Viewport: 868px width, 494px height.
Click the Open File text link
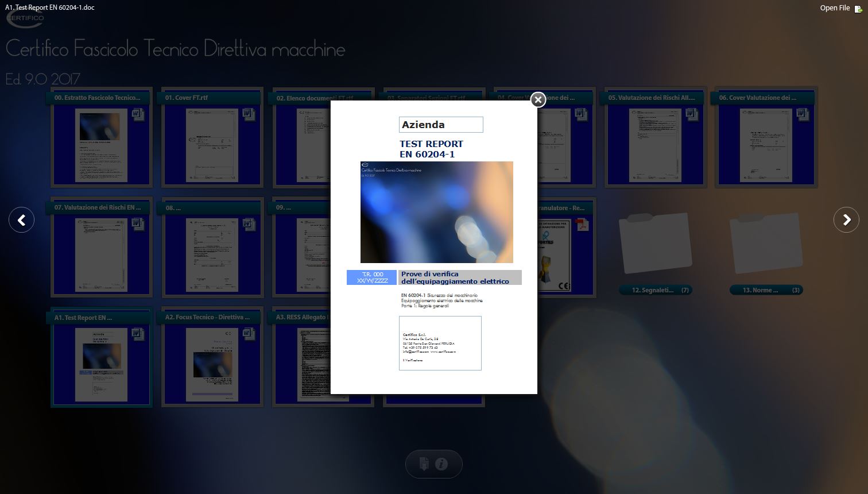834,8
